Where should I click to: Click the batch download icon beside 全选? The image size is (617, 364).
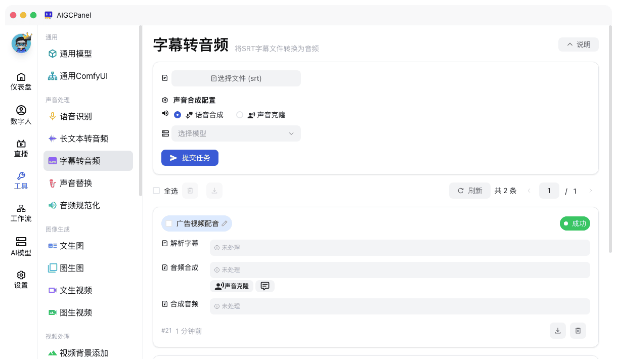[x=214, y=191]
